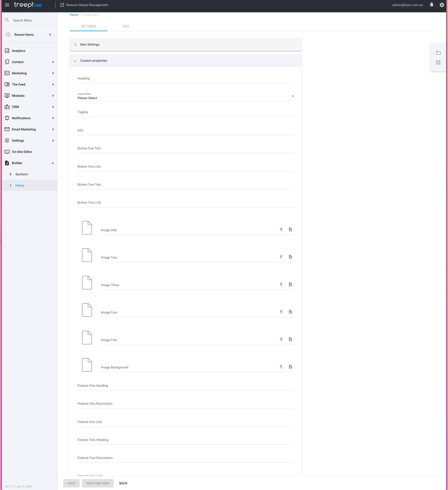The image size is (448, 490).
Task: Focus the Button One Link field
Action: click(186, 166)
